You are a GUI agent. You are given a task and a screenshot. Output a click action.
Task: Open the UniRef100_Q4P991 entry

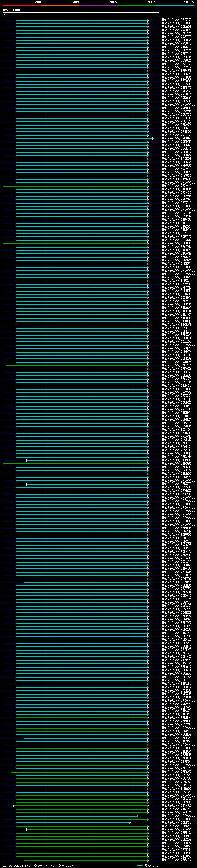pyautogui.click(x=177, y=463)
